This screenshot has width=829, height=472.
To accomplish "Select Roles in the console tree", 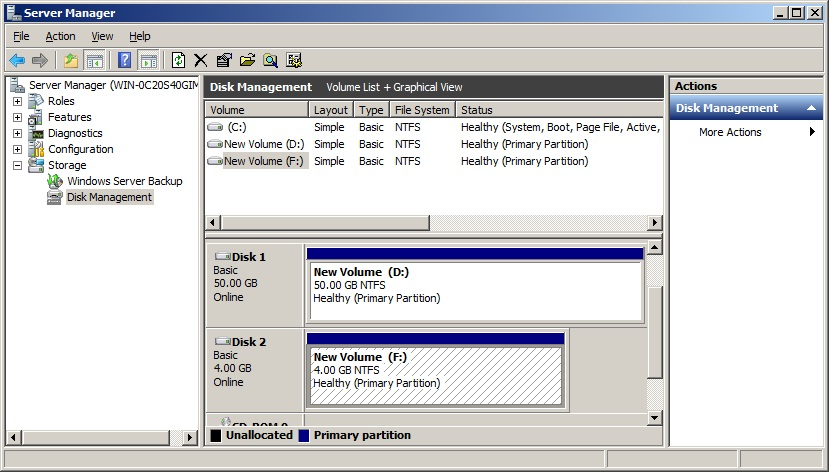I will [x=61, y=101].
